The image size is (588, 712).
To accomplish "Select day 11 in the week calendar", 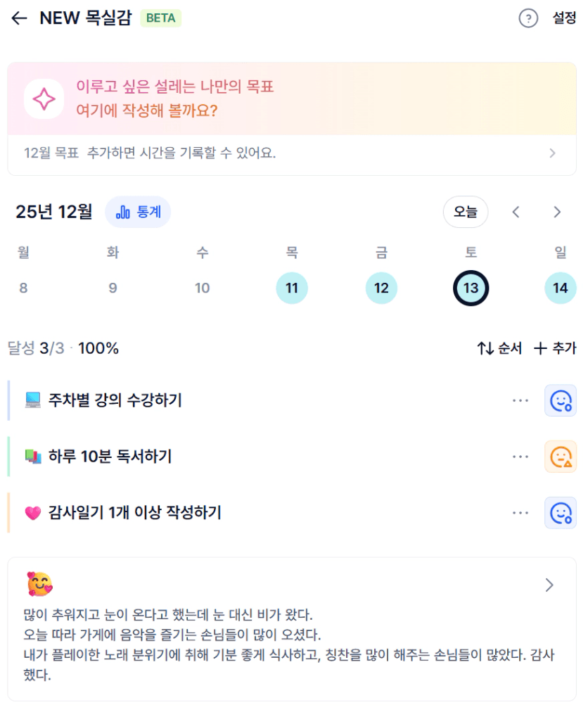I will tap(292, 288).
